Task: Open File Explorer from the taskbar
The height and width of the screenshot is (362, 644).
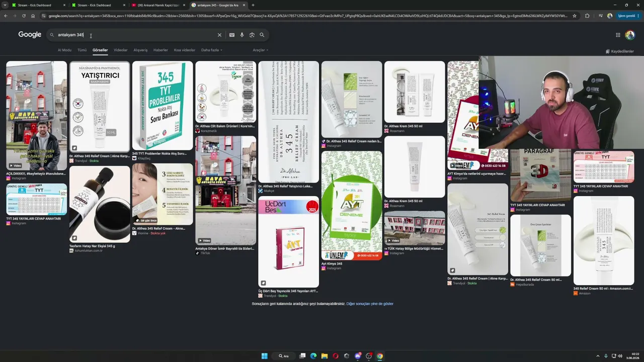Action: tap(325, 356)
